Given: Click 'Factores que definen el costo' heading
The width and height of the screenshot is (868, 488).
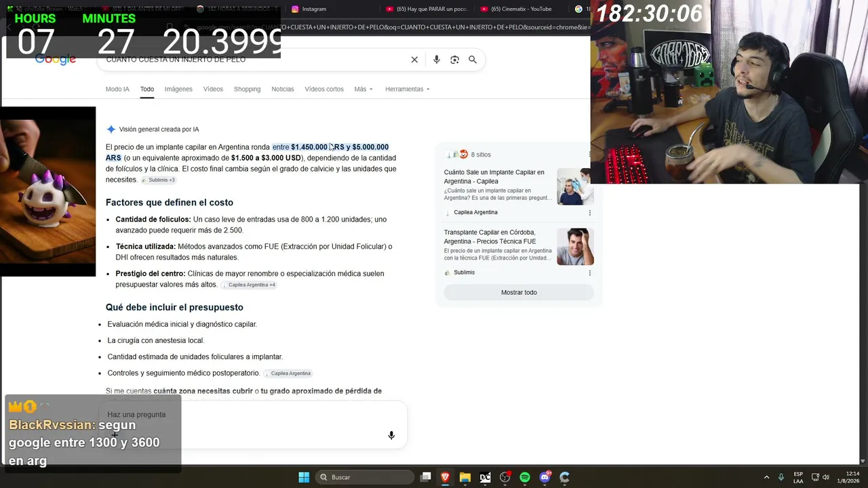Looking at the screenshot, I should click(x=170, y=203).
